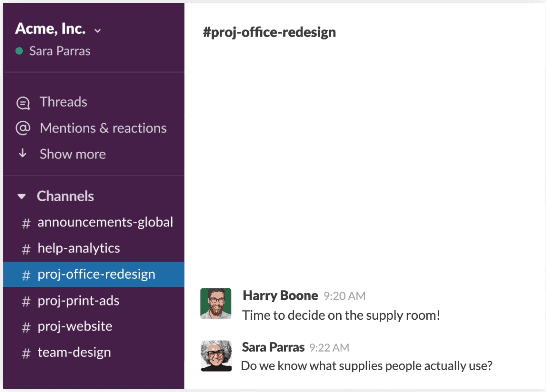This screenshot has width=546, height=392.
Task: Click the Threads speech bubble icon
Action: 23,103
